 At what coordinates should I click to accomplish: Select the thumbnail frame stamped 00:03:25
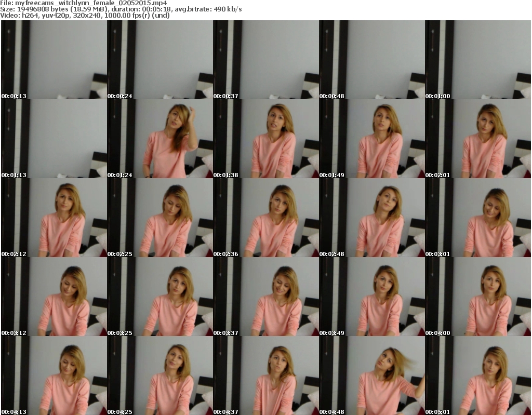[x=160, y=297]
